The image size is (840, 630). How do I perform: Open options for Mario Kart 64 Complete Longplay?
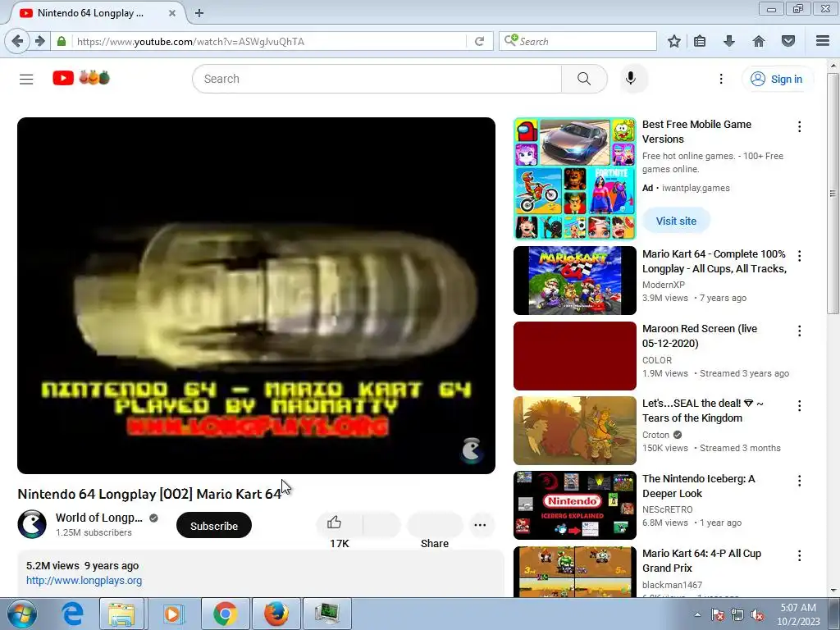point(799,256)
